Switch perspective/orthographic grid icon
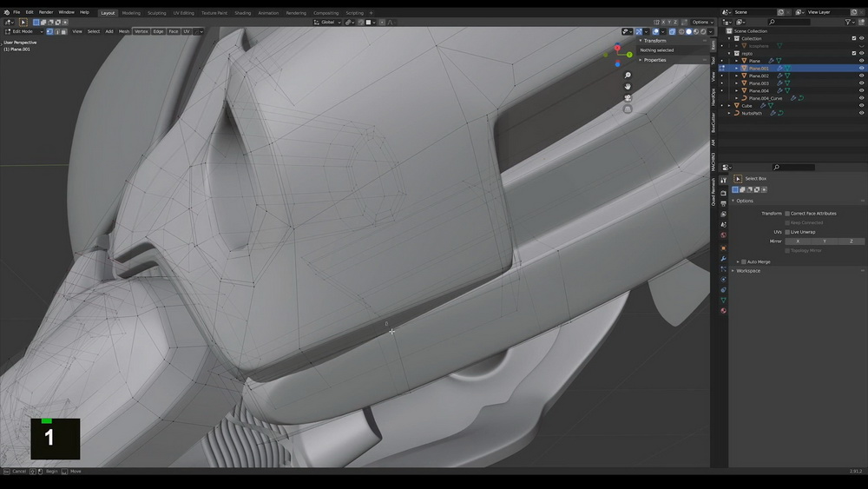Image resolution: width=868 pixels, height=489 pixels. click(628, 109)
